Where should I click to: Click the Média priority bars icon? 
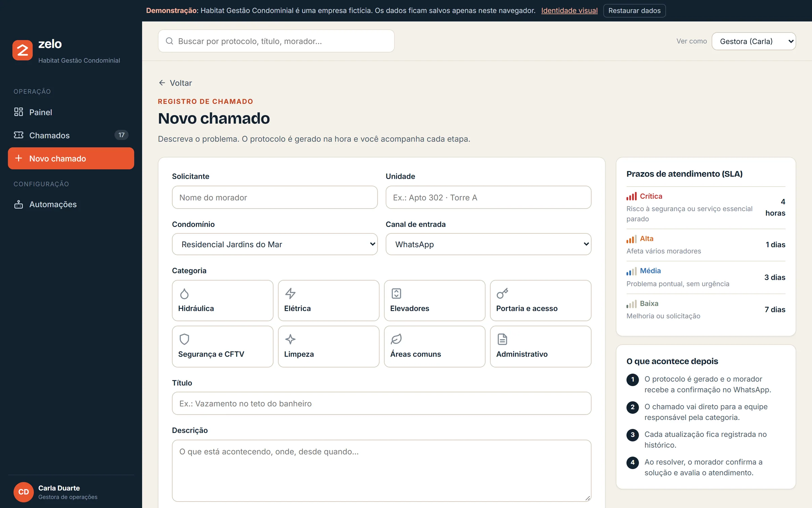tap(631, 271)
